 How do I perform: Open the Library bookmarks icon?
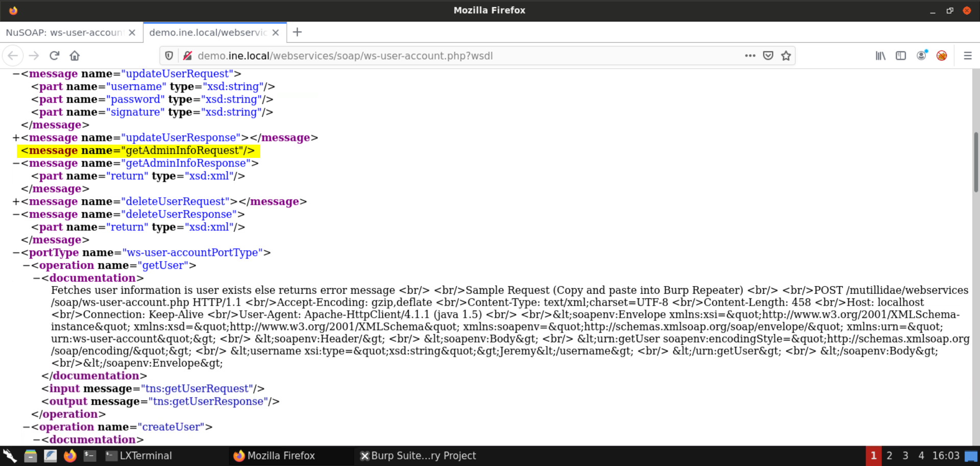[x=880, y=56]
